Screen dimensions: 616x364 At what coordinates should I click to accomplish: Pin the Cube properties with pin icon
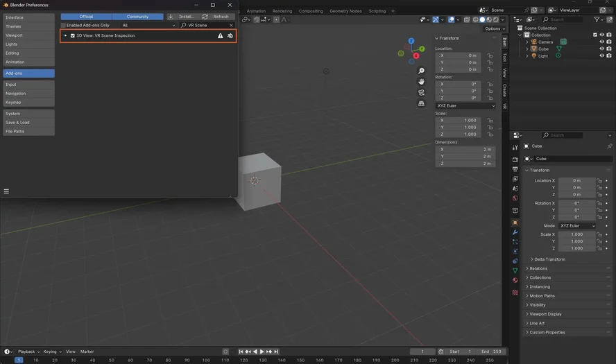click(609, 146)
